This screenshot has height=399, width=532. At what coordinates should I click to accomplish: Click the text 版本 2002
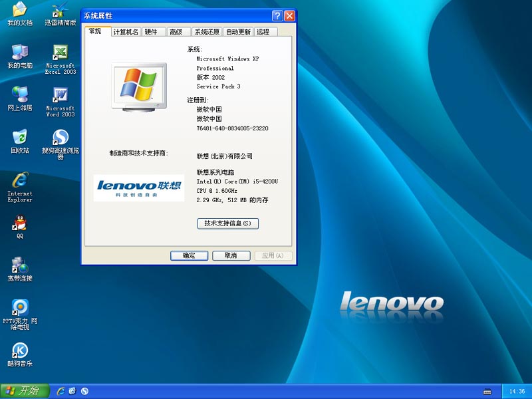[210, 77]
